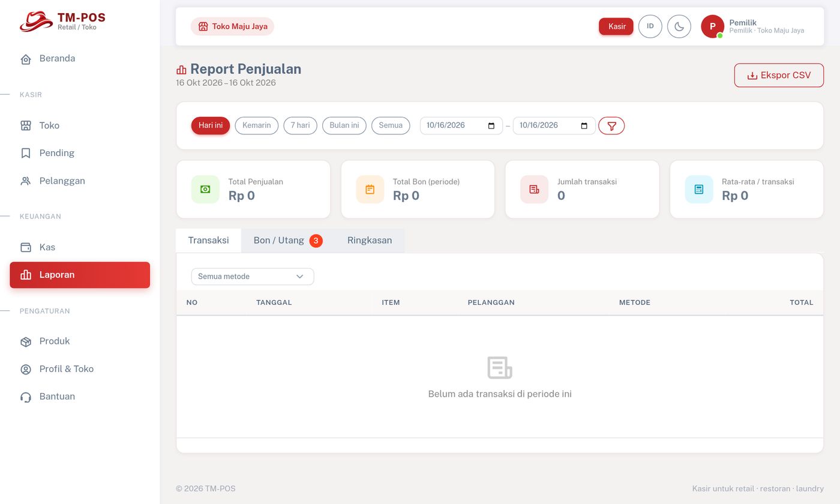Click the end date input field
The height and width of the screenshot is (504, 840).
pos(554,126)
